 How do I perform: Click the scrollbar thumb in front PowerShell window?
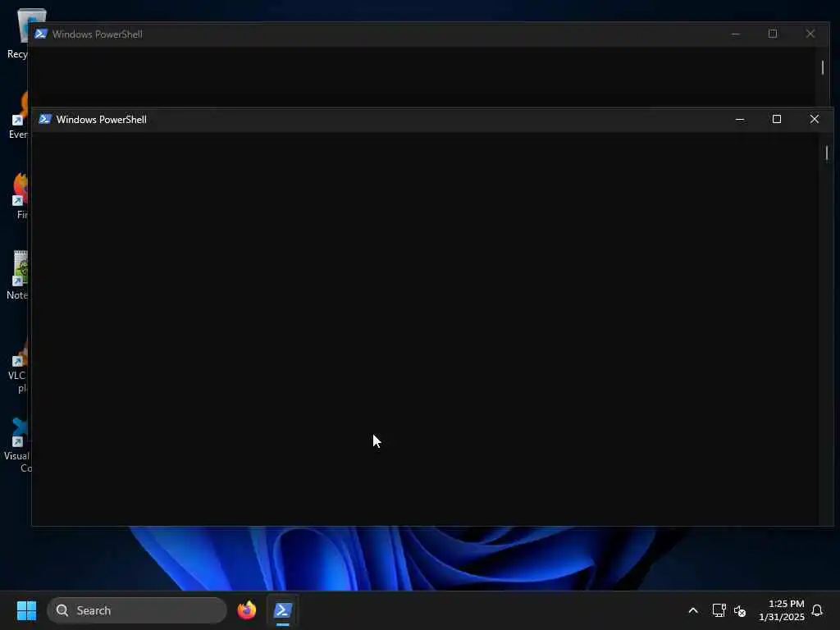[827, 153]
